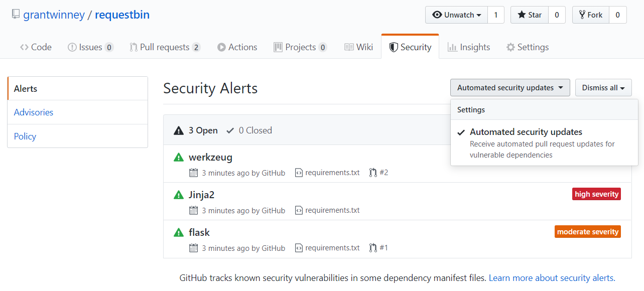Open Learn more about security alerts link

552,278
